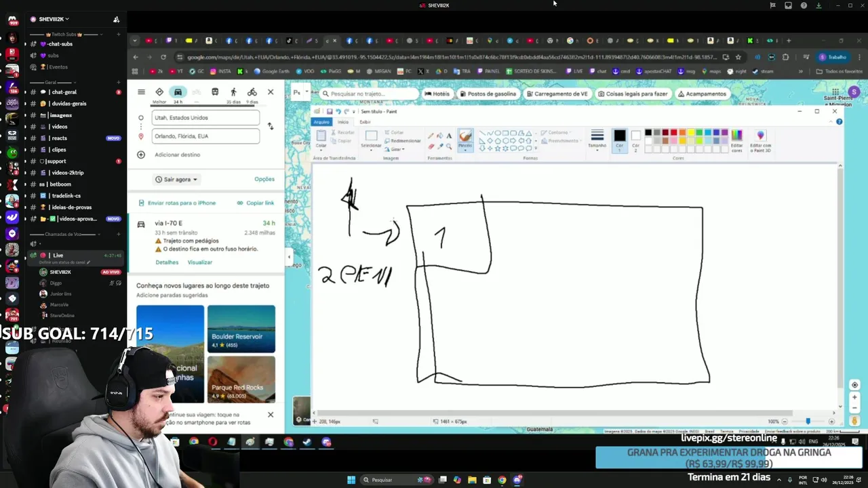868x488 pixels.
Task: Click the Paint save icon in title bar
Action: [330, 111]
